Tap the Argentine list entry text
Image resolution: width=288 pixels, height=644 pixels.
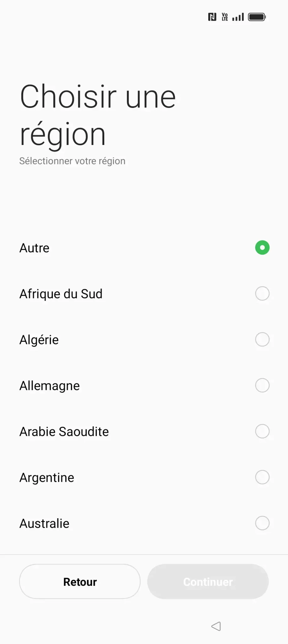47,478
